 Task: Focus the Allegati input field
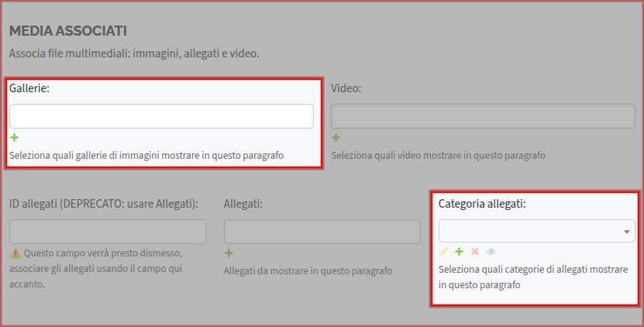(x=322, y=232)
